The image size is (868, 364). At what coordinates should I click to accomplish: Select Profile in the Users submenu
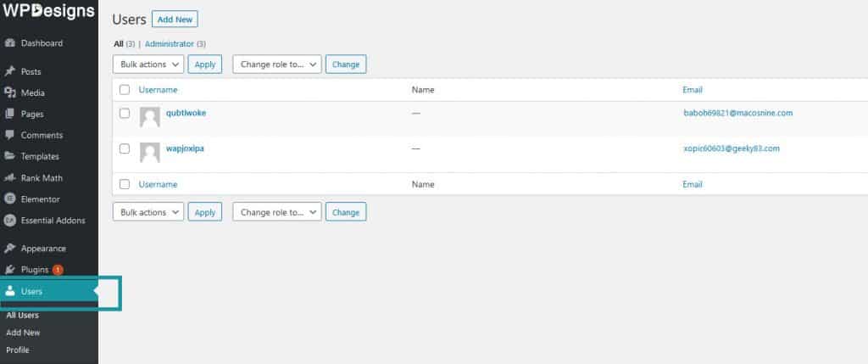tap(18, 350)
